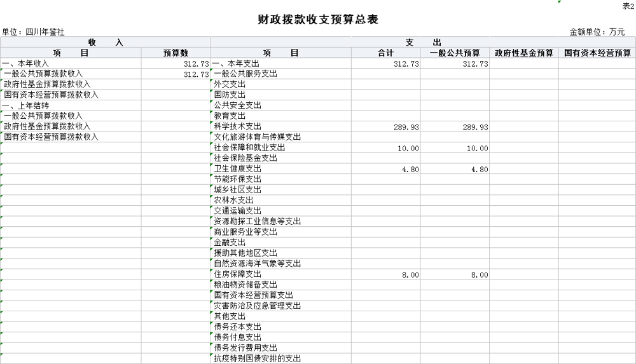Click the title 财政拨款收支预算总表
This screenshot has height=364, width=636.
[318, 20]
